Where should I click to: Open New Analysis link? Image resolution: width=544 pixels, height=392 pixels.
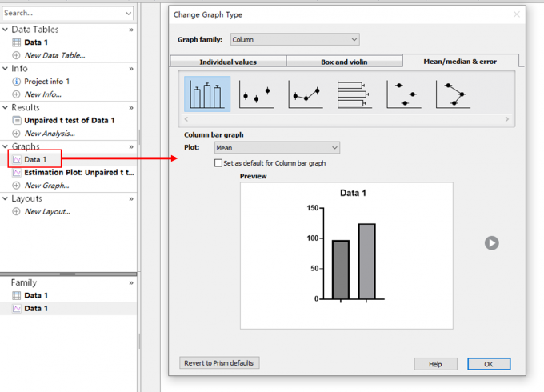click(x=50, y=134)
